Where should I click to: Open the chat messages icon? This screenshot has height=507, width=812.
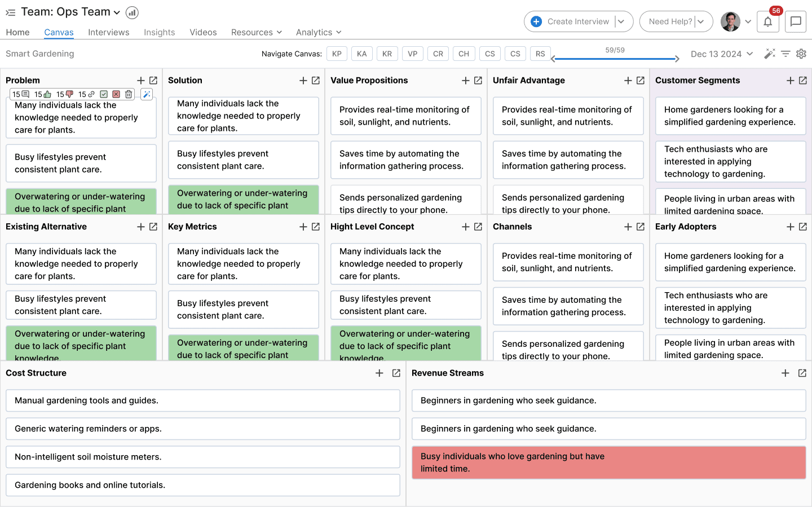(796, 22)
